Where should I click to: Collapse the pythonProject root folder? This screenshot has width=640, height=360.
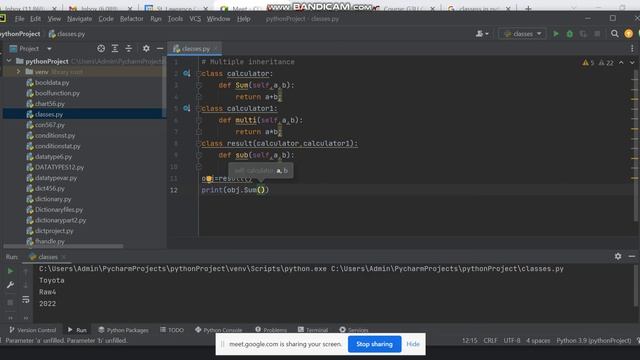[9, 61]
